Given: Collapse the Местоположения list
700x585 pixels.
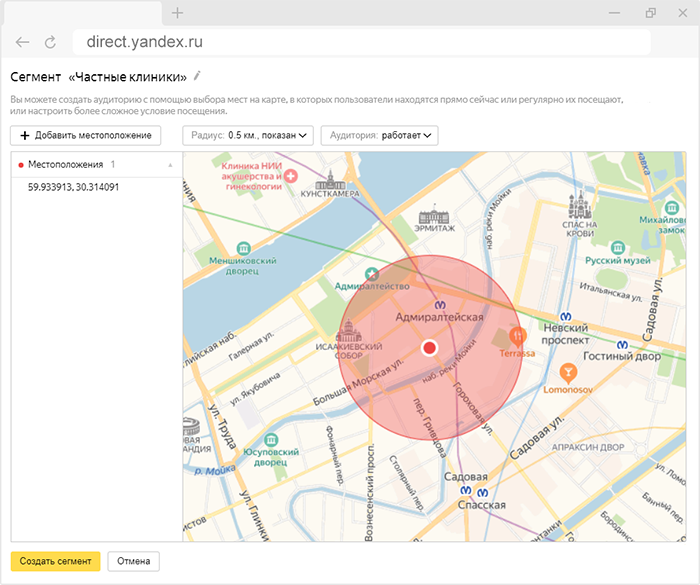Looking at the screenshot, I should point(170,165).
